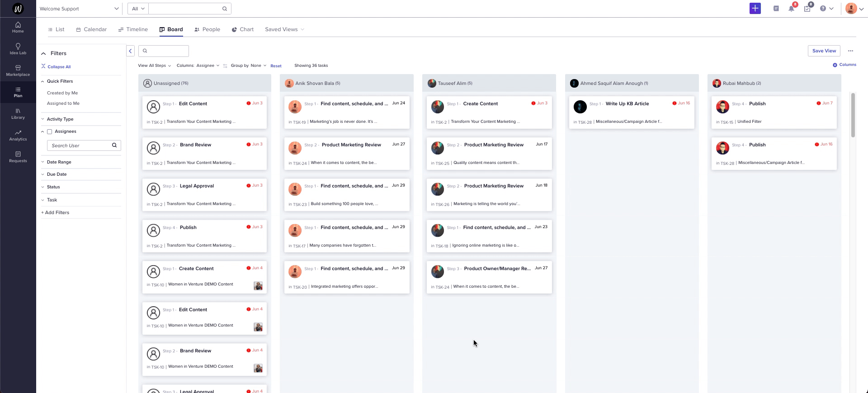Click the board vertical scrollbar

pos(853,115)
